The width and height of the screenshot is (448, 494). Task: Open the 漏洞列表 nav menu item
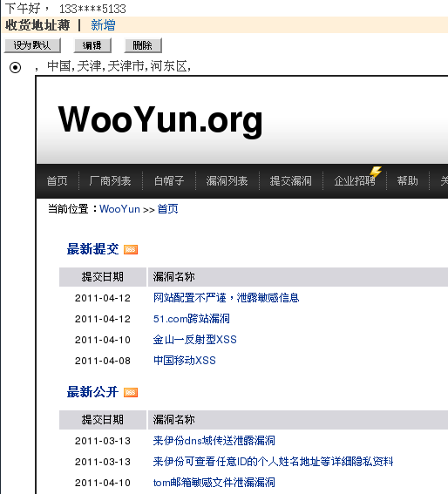(227, 181)
